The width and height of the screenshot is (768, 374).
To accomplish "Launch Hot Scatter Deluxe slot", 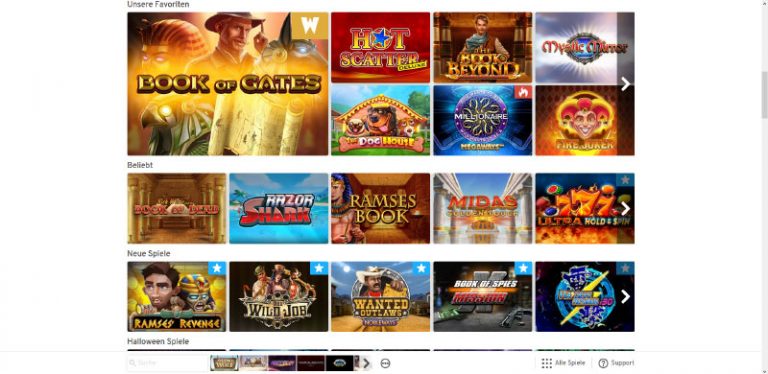I will (x=381, y=47).
